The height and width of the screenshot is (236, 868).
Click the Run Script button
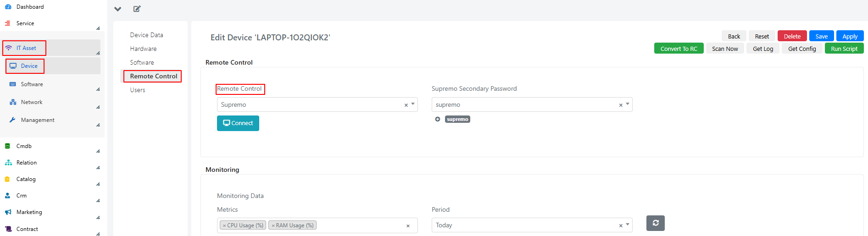[844, 49]
